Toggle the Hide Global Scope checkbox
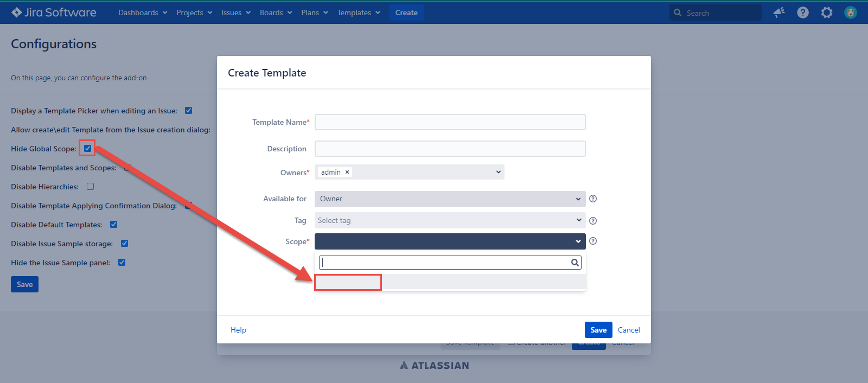Screen dimensions: 868x383 point(87,148)
